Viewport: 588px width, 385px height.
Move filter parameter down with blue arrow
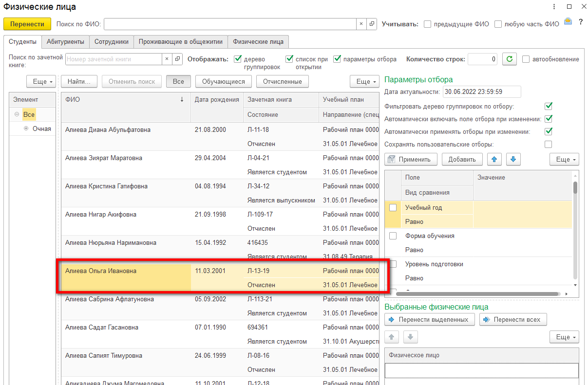(x=513, y=159)
